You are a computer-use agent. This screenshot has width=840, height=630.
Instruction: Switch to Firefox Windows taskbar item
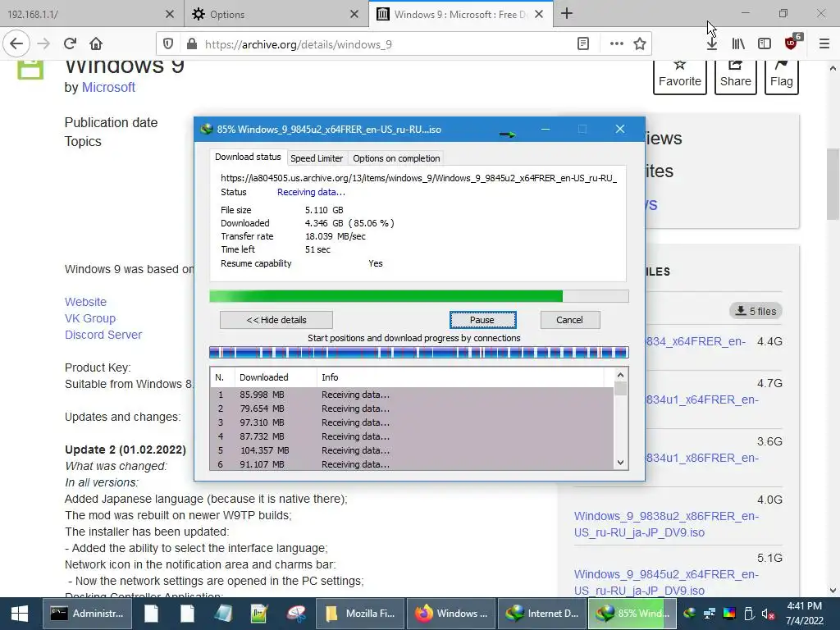pyautogui.click(x=451, y=614)
